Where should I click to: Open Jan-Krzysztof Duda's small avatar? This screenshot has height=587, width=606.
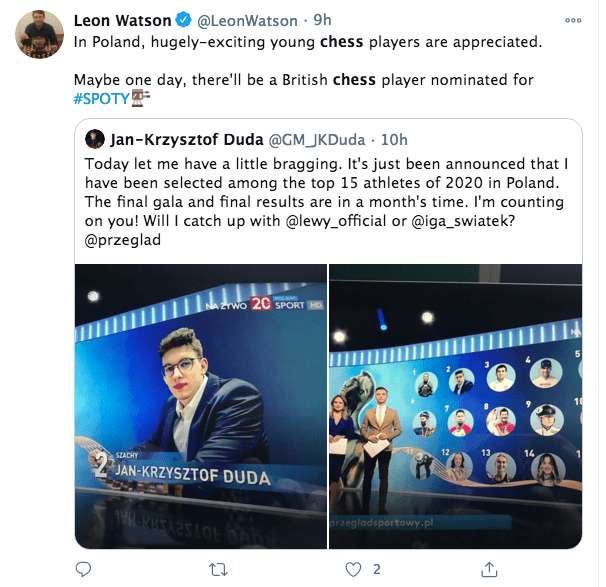pos(95,139)
